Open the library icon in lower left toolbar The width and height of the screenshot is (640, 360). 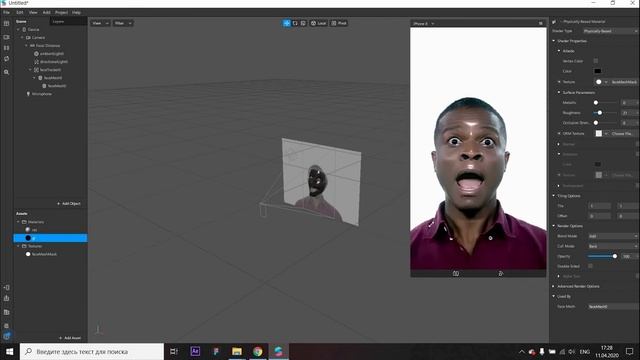point(6,313)
